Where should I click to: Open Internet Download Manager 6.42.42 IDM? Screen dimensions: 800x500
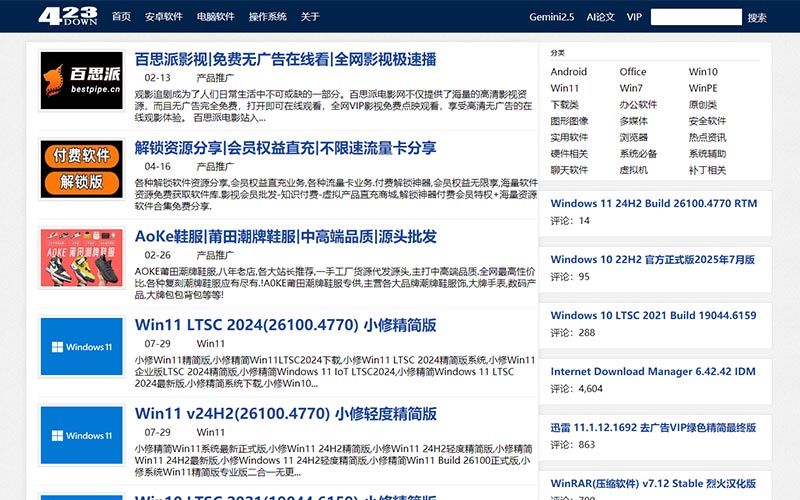(x=653, y=371)
